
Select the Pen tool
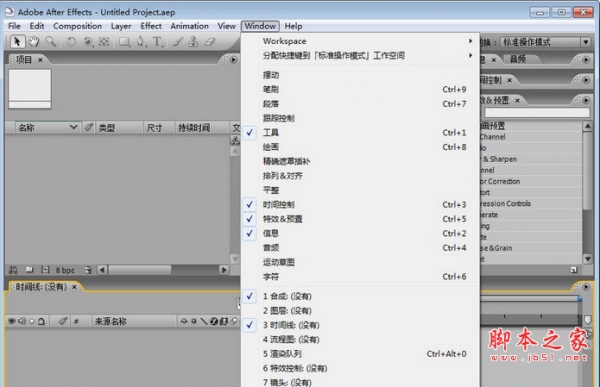140,42
